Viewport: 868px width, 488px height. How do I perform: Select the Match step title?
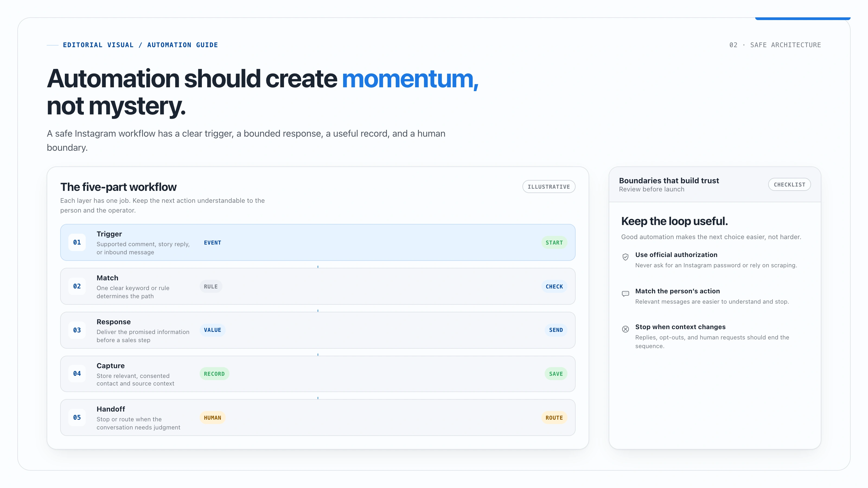tap(107, 278)
